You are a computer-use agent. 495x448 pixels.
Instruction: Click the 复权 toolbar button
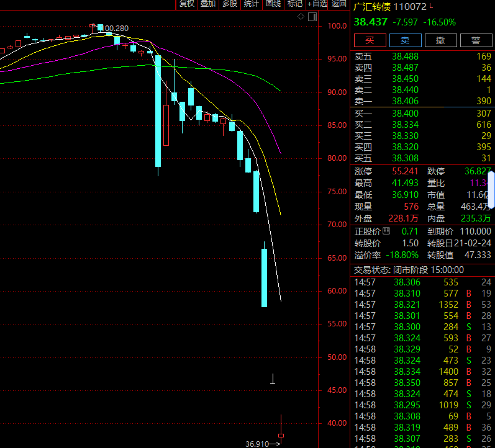point(186,4)
